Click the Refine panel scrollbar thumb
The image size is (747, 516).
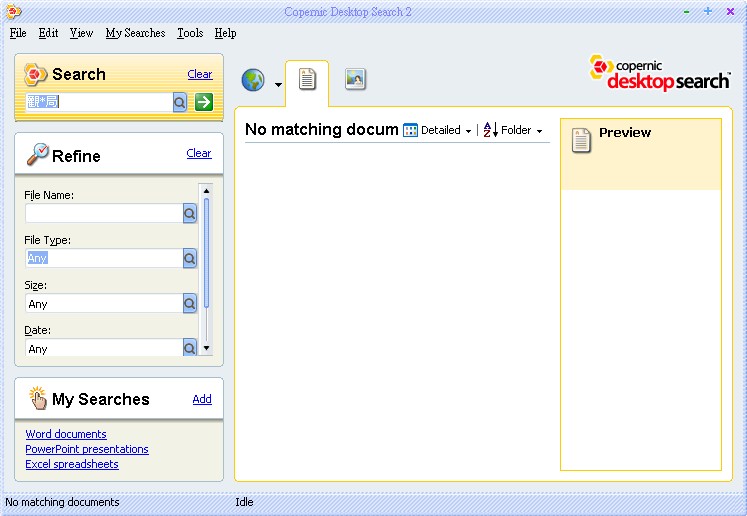tap(206, 253)
